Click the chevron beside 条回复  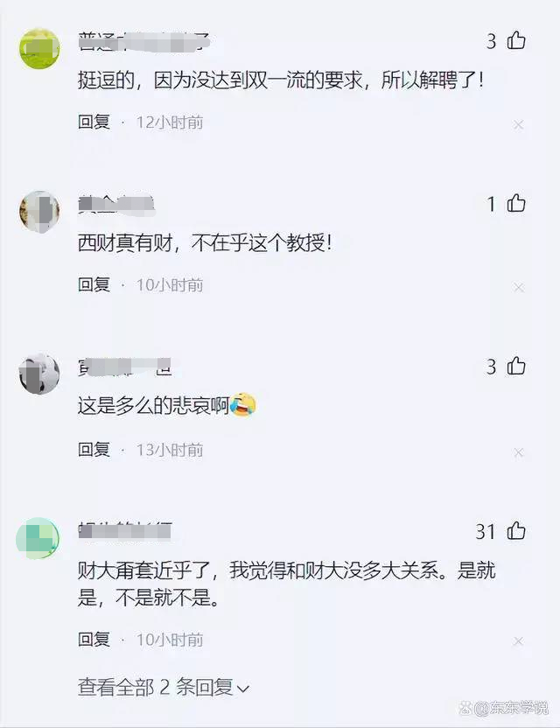243,689
